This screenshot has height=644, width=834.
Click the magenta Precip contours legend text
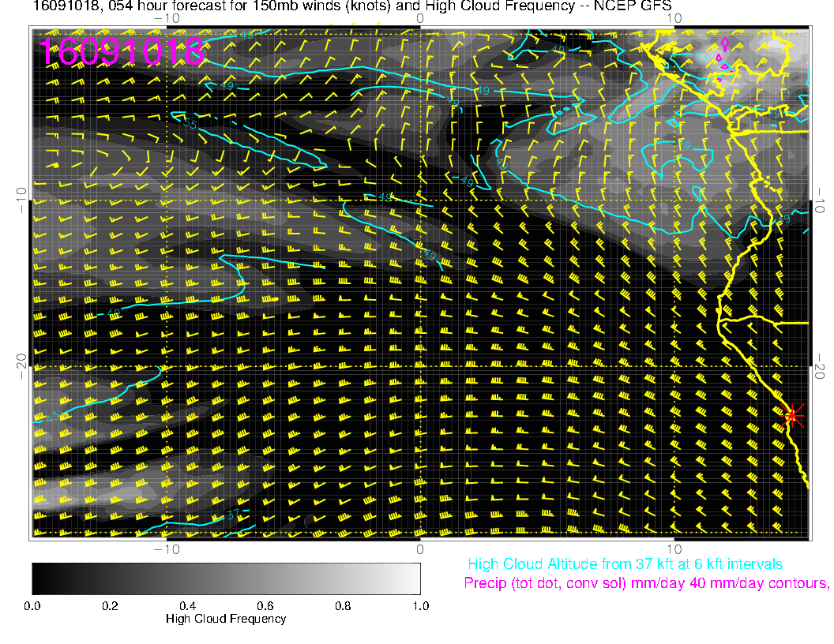[647, 583]
